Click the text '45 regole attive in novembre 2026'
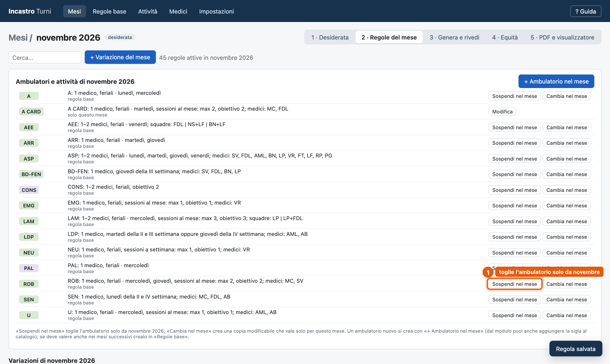This screenshot has width=610, height=364. pos(206,58)
